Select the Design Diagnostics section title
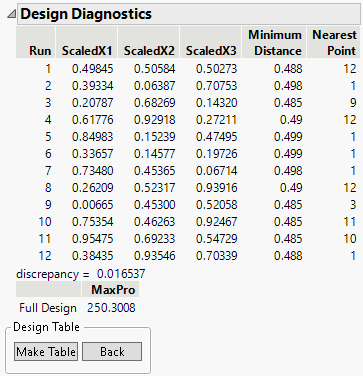The image size is (363, 376). pyautogui.click(x=86, y=14)
